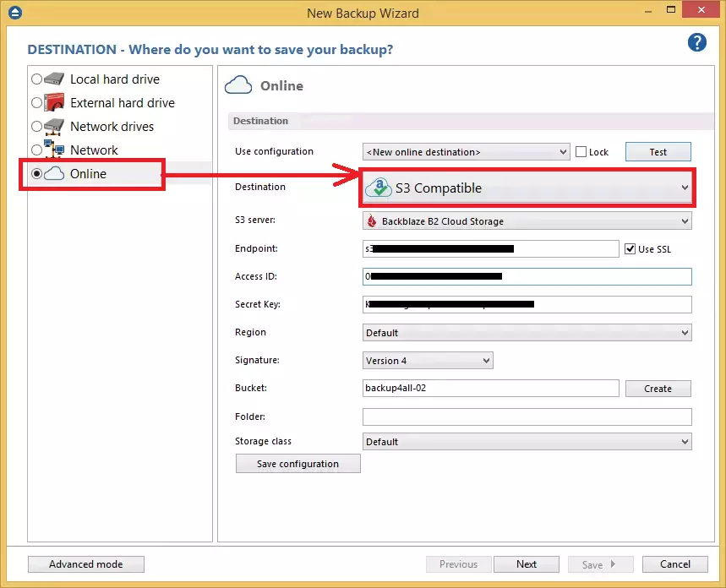Open the Signature Version 4 dropdown

tap(428, 361)
